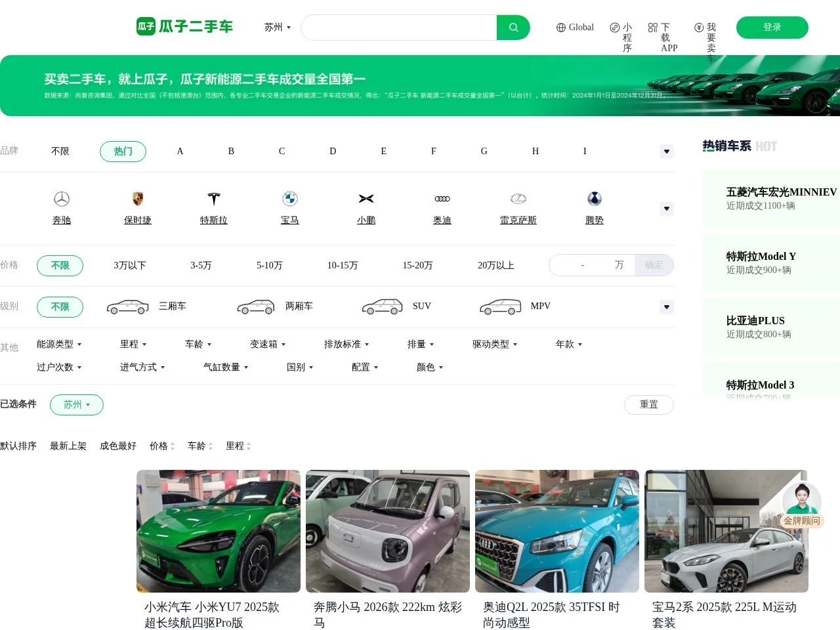Choose the 三厢车 body style
Screen dimensions: 840x630
click(x=150, y=306)
